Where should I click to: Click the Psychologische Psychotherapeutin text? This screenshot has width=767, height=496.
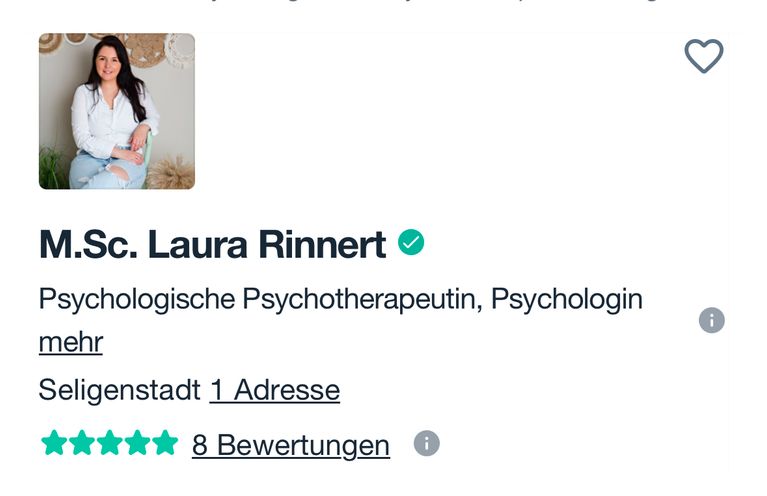pyautogui.click(x=257, y=298)
